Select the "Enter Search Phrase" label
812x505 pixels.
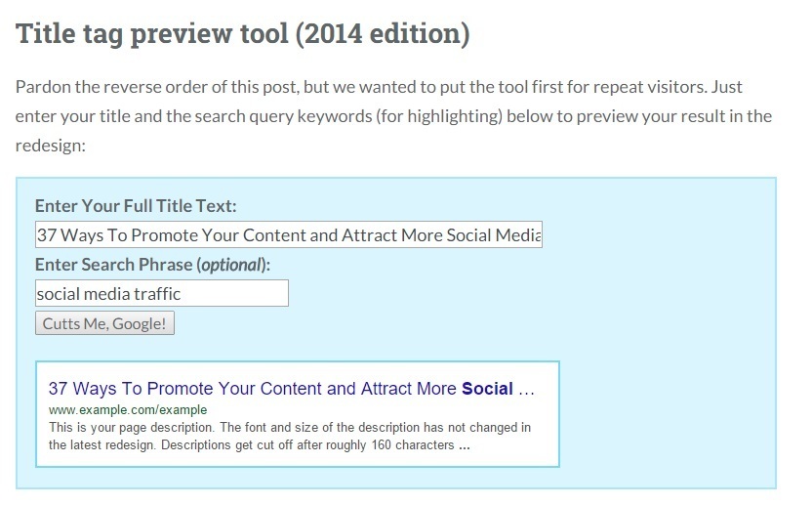tap(114, 265)
